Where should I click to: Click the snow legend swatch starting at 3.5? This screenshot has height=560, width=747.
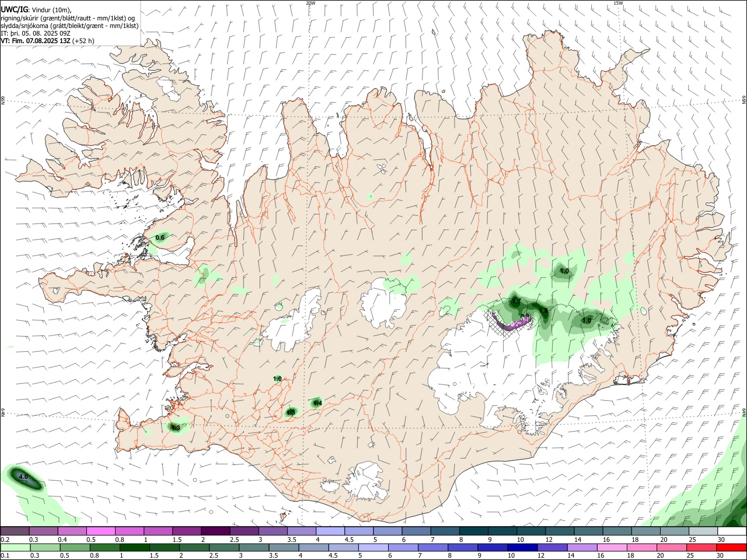[302, 531]
